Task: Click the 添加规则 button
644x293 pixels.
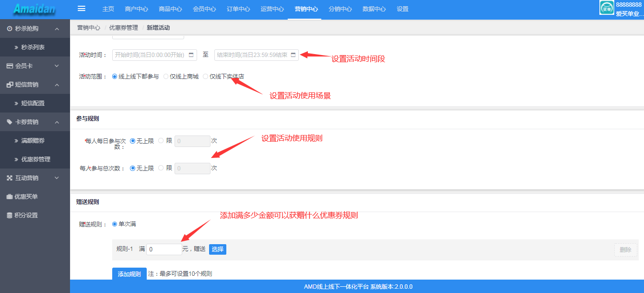Action: tap(129, 274)
